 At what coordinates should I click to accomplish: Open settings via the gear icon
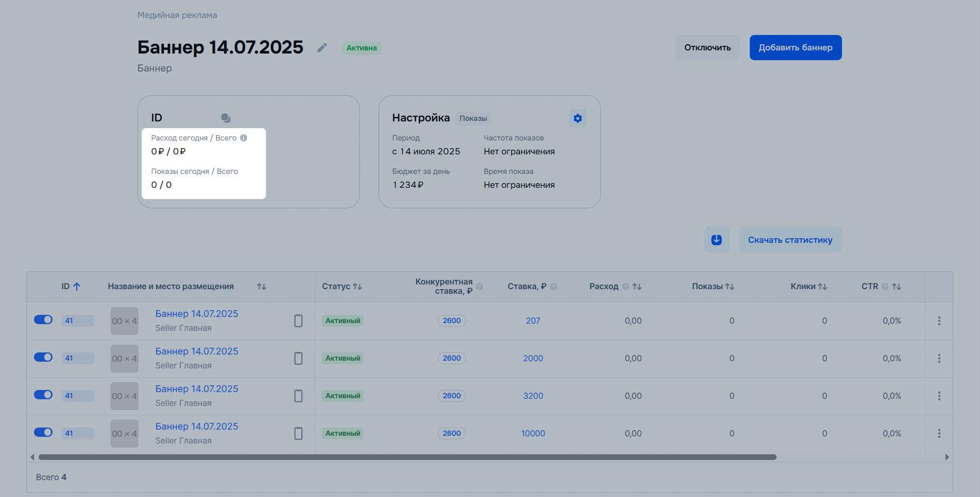coord(577,118)
